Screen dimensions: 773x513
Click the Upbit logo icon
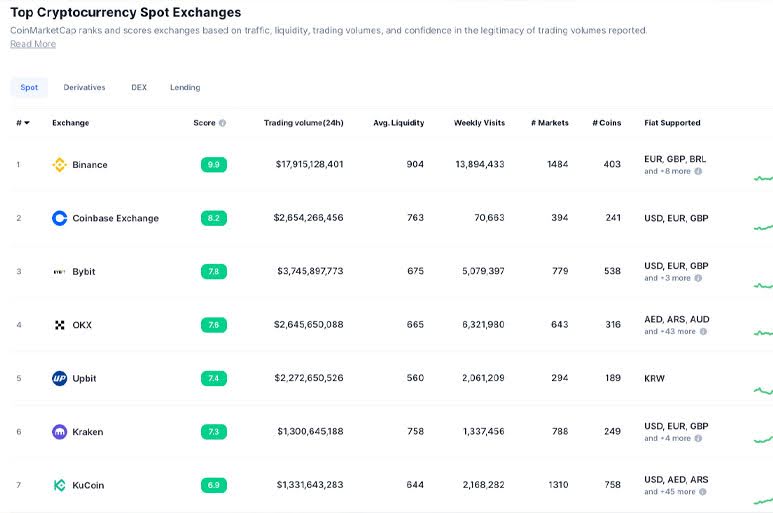tap(59, 379)
